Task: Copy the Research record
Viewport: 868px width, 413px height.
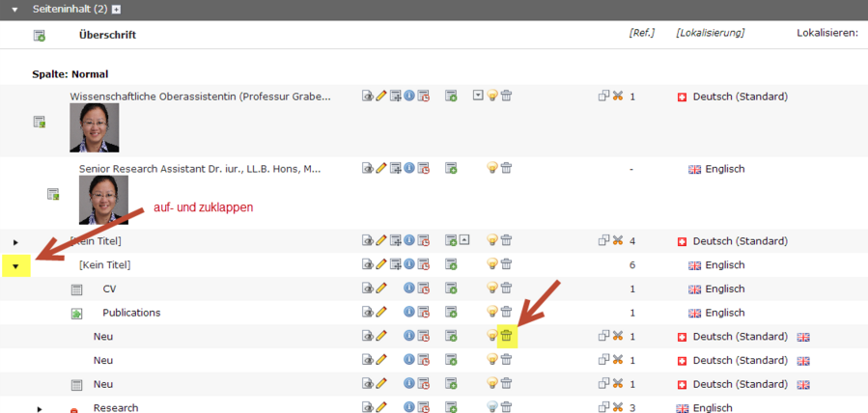Action: click(604, 407)
